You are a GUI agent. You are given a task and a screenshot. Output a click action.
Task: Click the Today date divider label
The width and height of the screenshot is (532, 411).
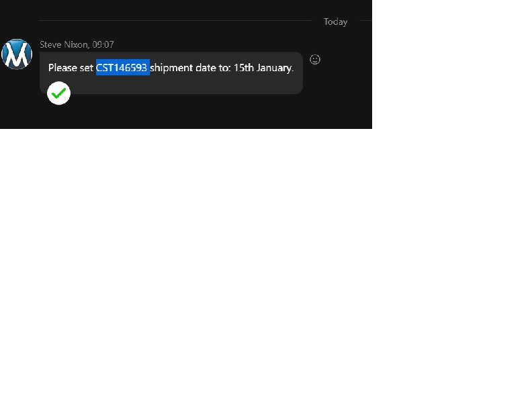point(335,21)
